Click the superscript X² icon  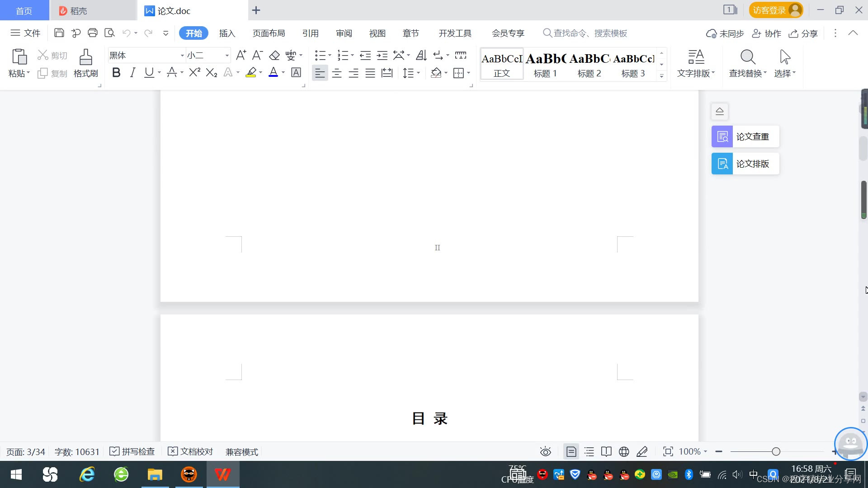click(194, 73)
